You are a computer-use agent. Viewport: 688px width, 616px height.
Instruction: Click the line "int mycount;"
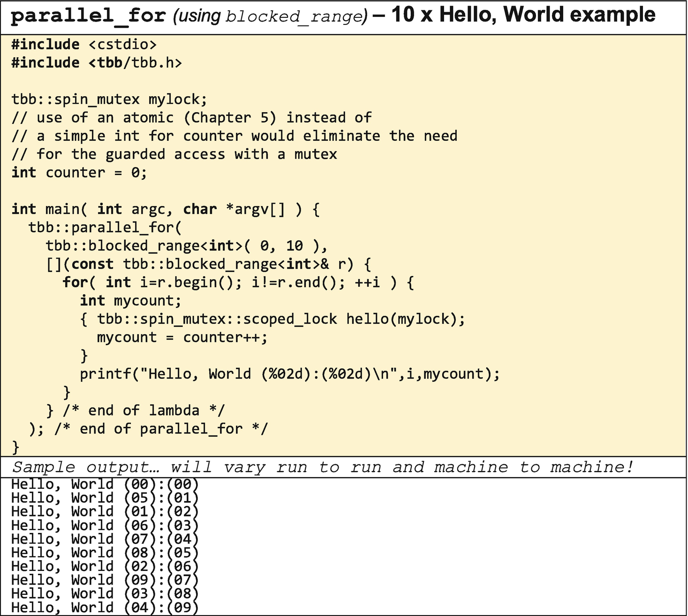131,301
